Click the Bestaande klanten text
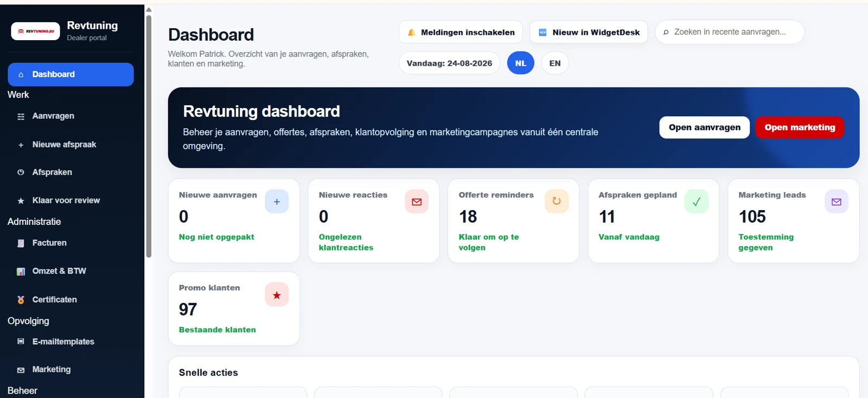The image size is (868, 398). [218, 330]
